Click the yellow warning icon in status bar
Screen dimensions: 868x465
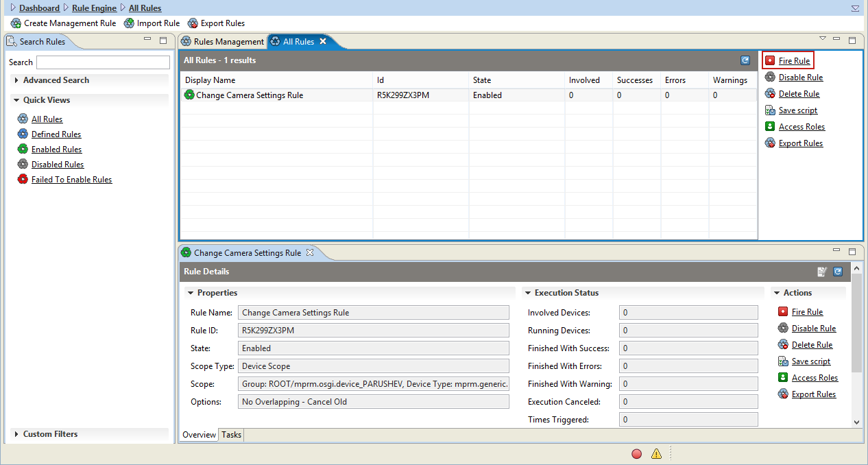(656, 453)
